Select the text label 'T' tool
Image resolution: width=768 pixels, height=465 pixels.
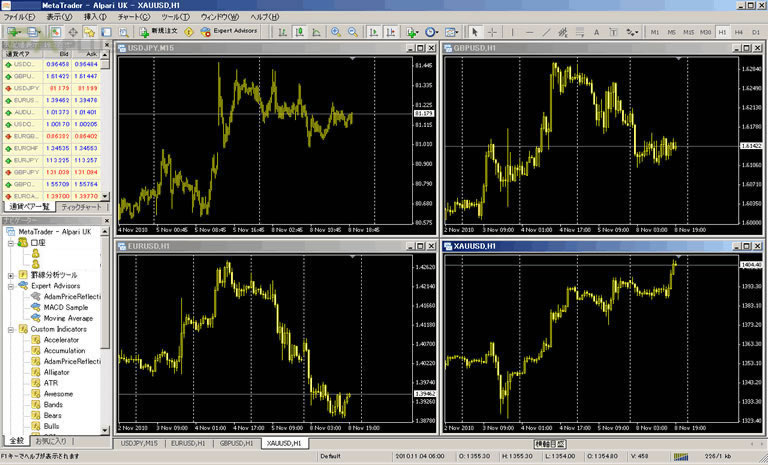(x=613, y=32)
